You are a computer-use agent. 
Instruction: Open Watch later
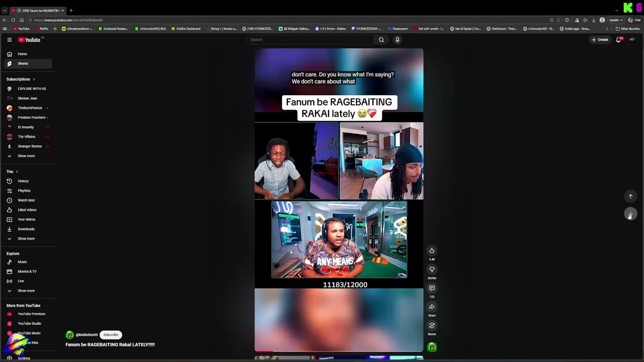click(26, 200)
